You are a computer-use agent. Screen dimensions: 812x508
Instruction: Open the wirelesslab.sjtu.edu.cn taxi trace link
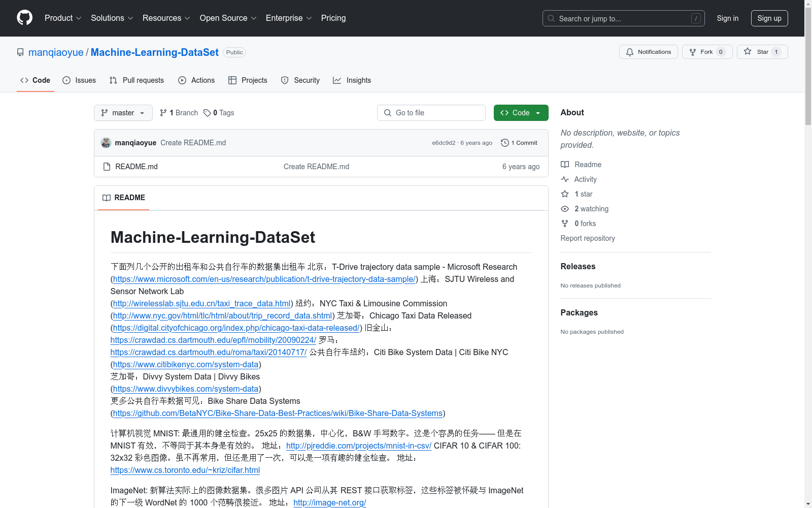[201, 303]
